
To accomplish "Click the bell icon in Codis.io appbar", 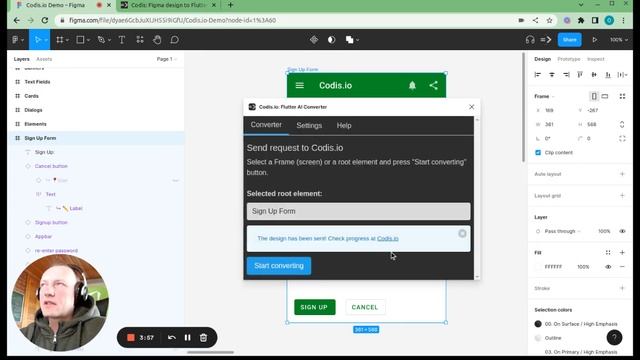I will [412, 85].
